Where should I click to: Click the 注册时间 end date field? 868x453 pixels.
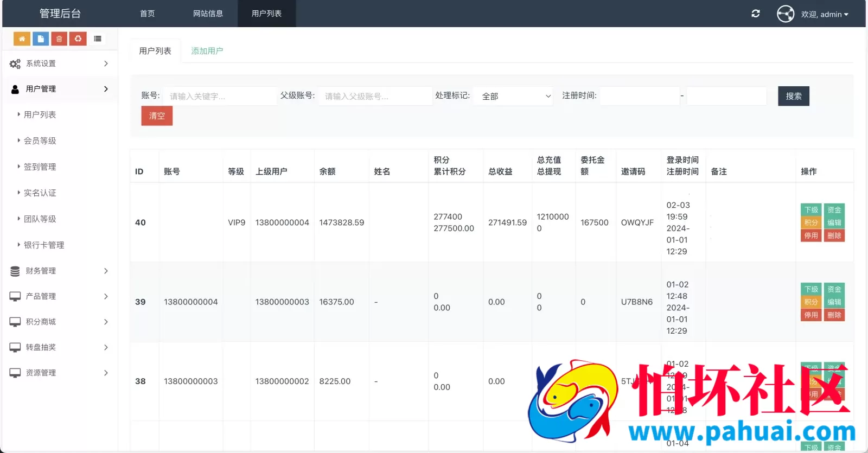(726, 96)
